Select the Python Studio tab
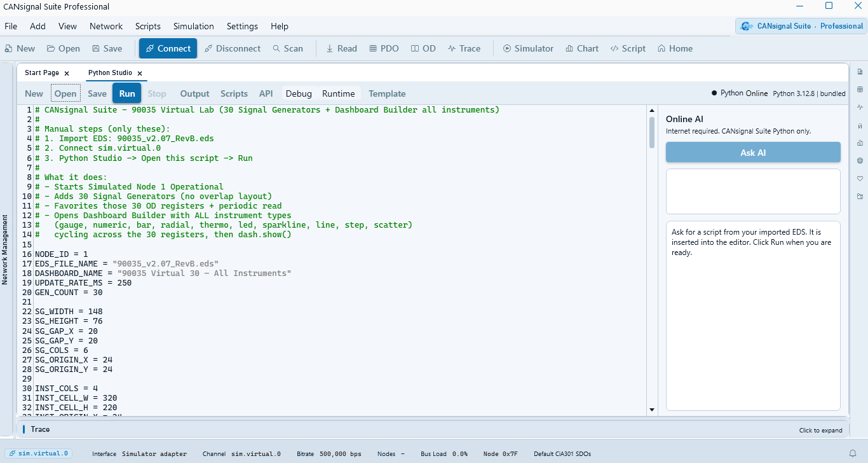 (x=110, y=73)
